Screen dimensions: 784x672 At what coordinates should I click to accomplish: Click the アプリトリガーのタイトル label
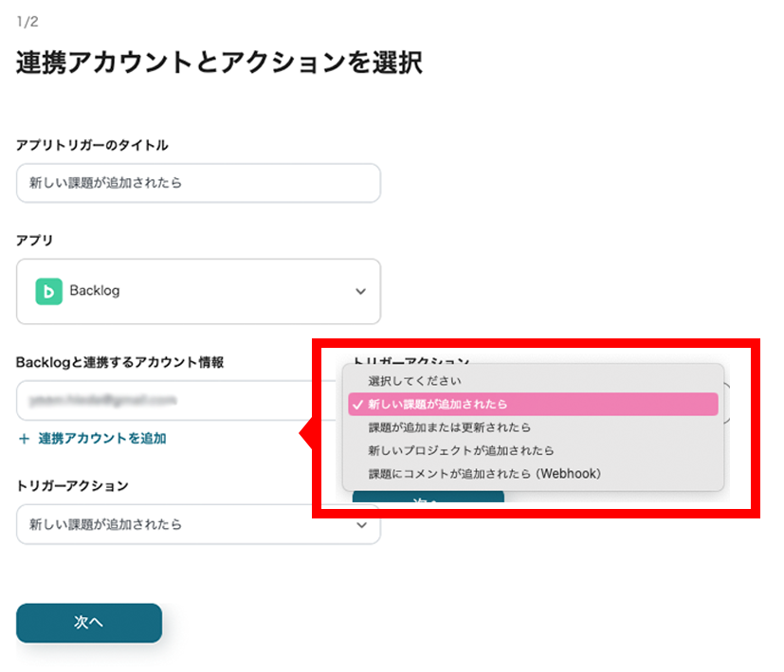click(92, 145)
